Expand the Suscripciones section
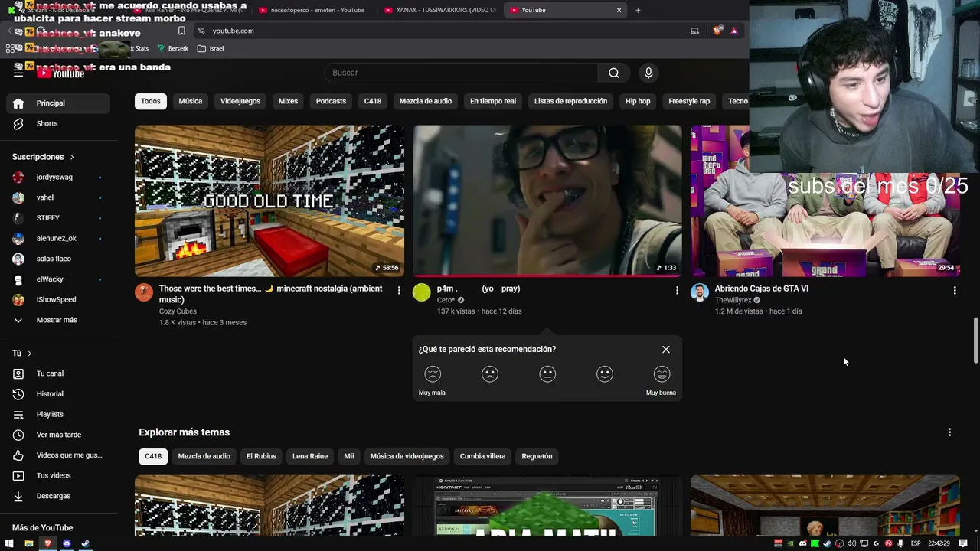The image size is (980, 551). point(44,157)
